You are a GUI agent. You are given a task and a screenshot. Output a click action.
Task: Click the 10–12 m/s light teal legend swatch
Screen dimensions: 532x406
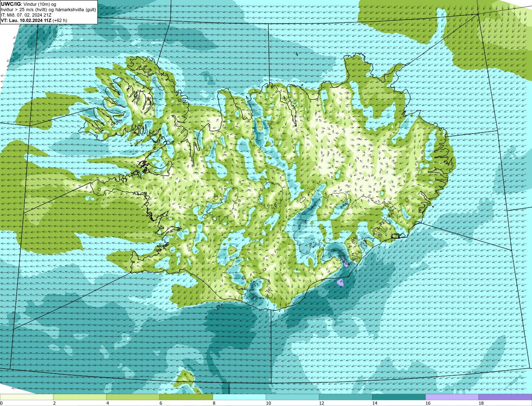pos(293,397)
